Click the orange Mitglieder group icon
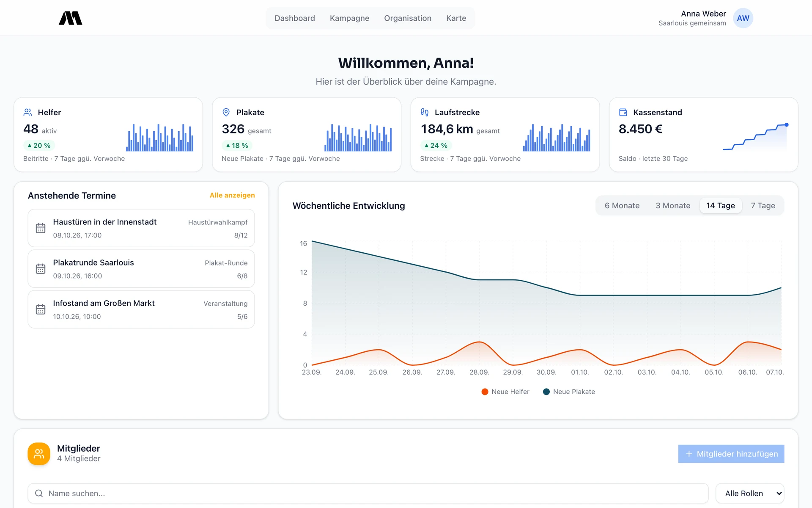The height and width of the screenshot is (508, 812). coord(39,454)
